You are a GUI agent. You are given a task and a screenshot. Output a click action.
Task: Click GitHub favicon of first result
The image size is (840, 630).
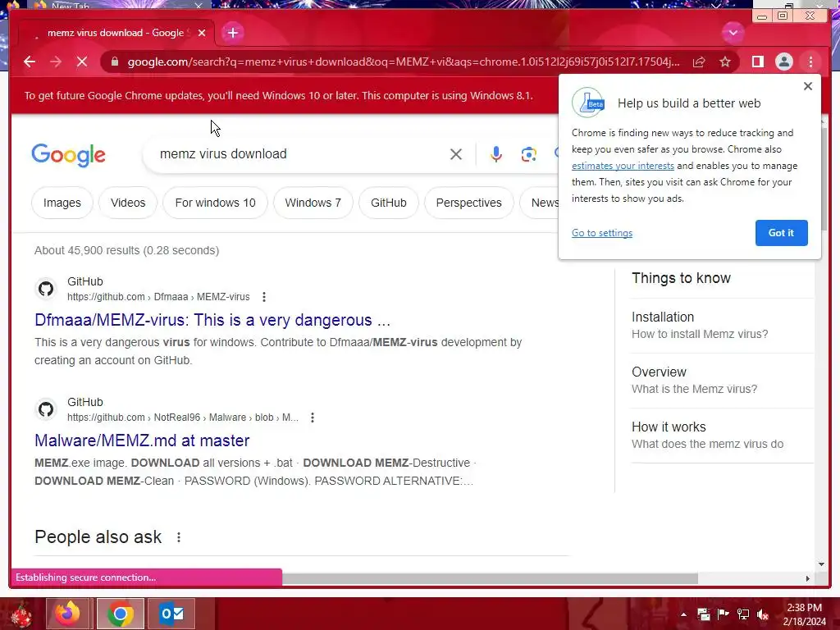pos(46,289)
